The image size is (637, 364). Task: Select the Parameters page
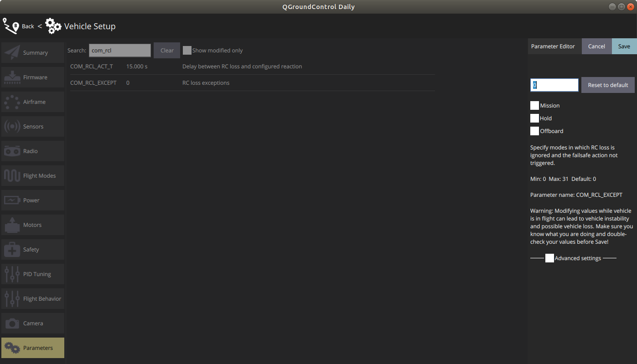point(33,348)
